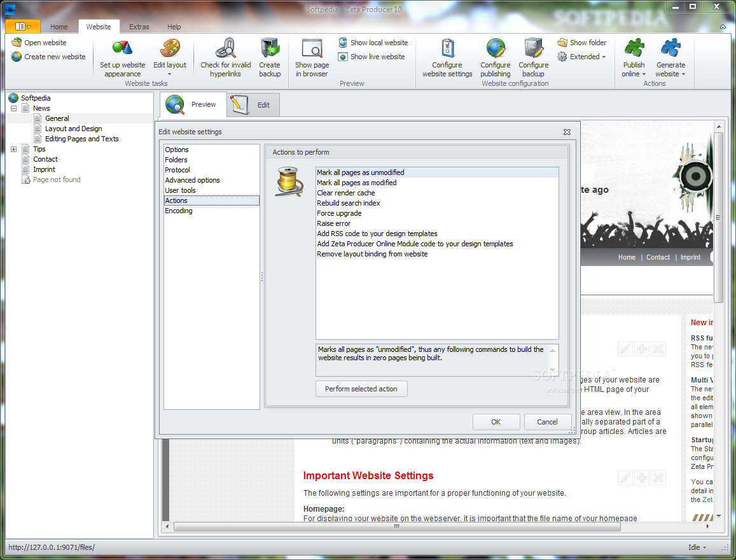Close the Edit website settings dialog
The width and height of the screenshot is (736, 560).
tap(567, 132)
